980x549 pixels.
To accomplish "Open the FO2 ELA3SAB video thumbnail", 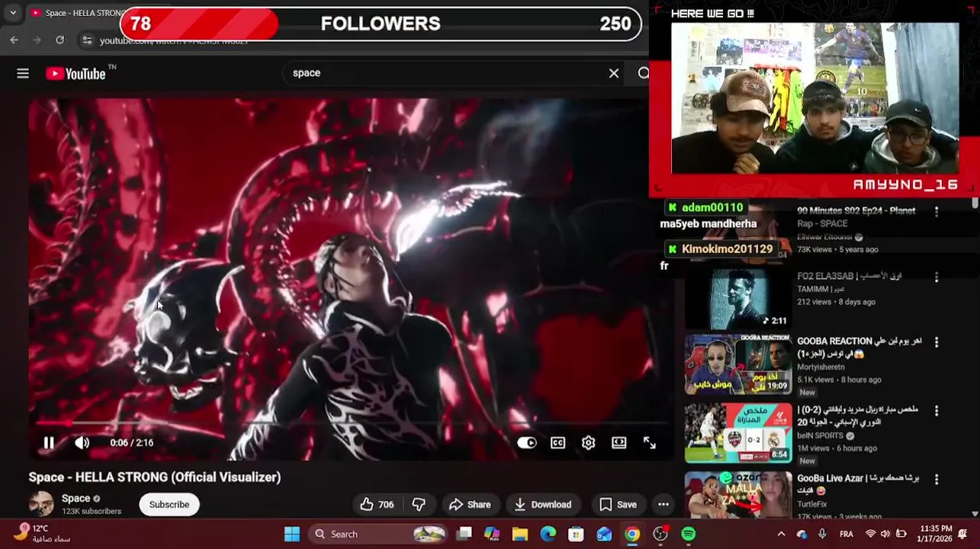I will coord(738,300).
